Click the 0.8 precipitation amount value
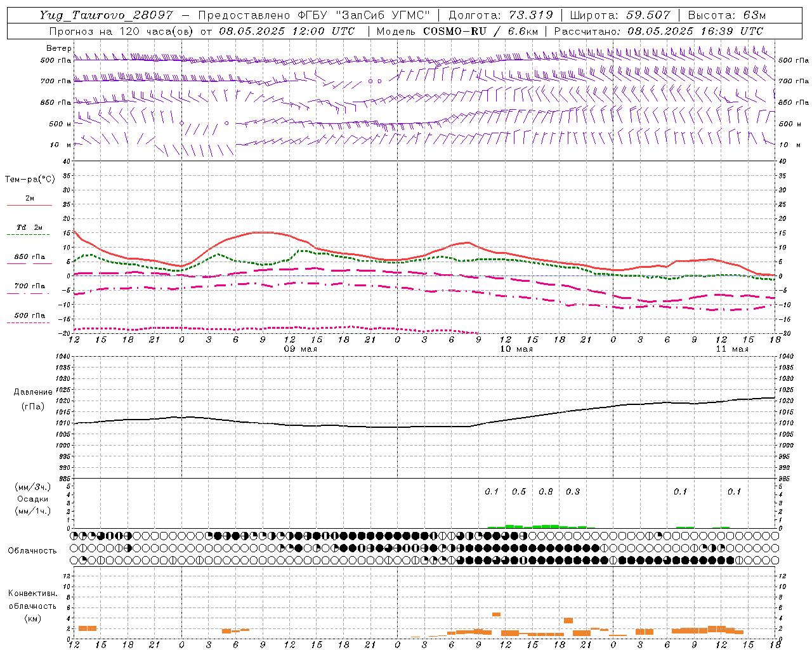 click(x=546, y=491)
